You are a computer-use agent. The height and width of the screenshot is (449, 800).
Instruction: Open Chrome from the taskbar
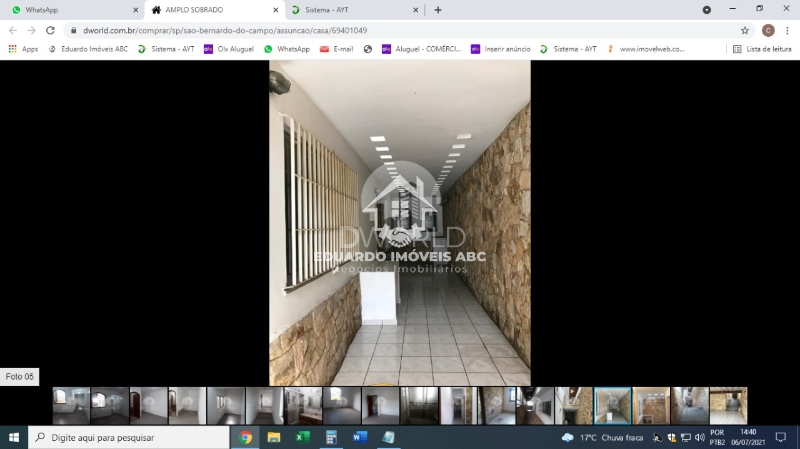pyautogui.click(x=245, y=437)
